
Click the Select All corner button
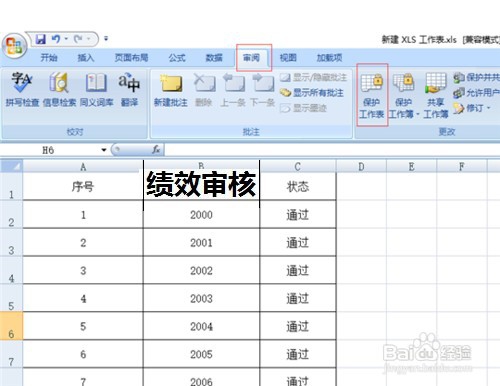pos(11,166)
